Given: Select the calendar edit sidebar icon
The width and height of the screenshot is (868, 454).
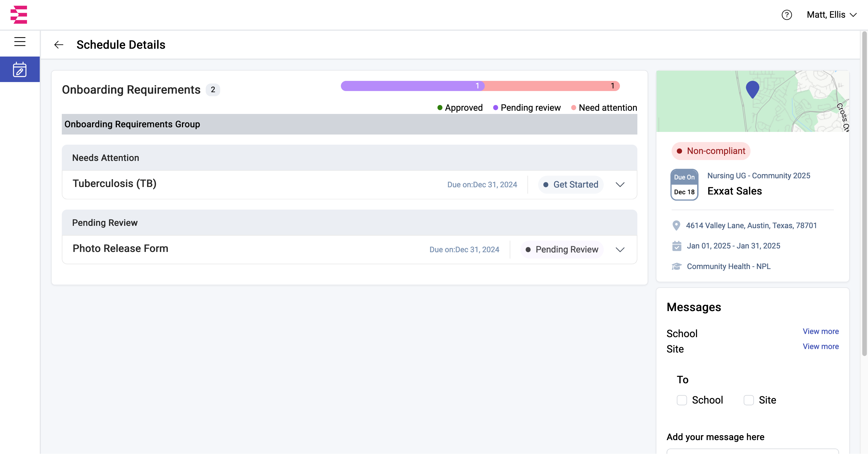Looking at the screenshot, I should [20, 69].
